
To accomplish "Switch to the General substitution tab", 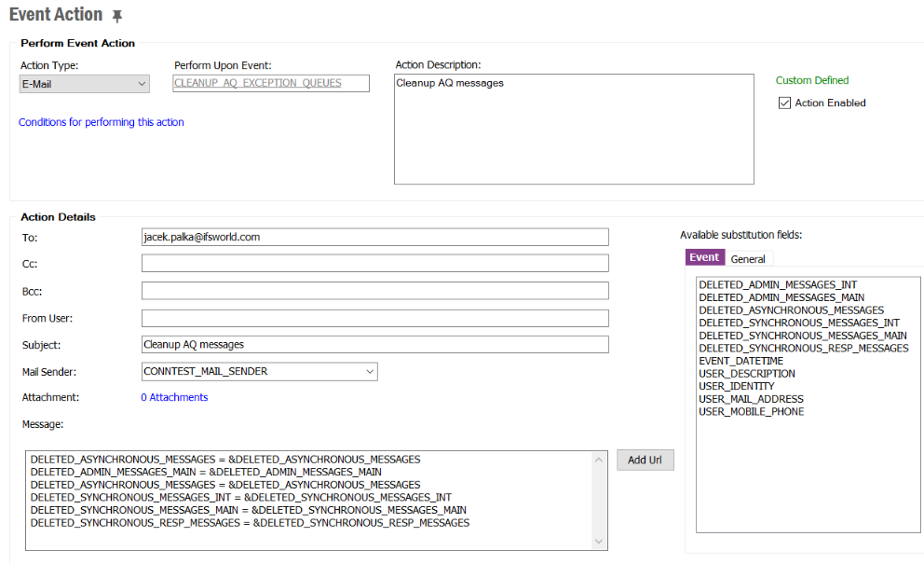I will 748,258.
